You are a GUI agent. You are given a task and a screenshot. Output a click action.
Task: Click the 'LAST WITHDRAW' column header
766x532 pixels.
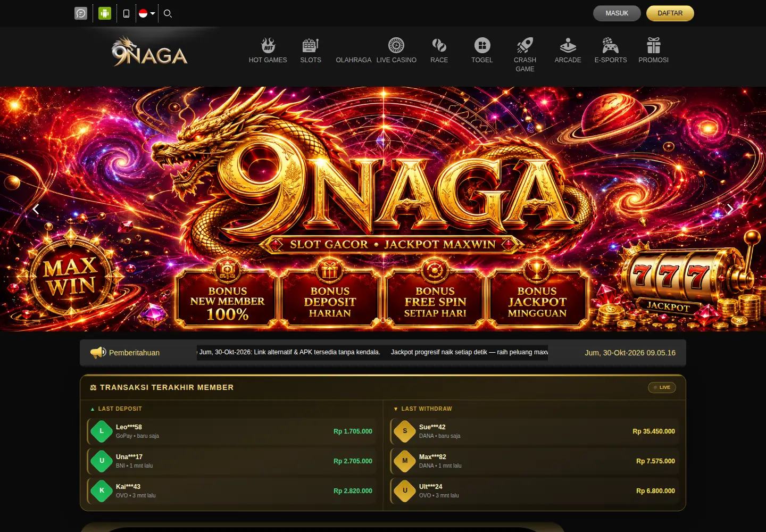click(x=427, y=409)
